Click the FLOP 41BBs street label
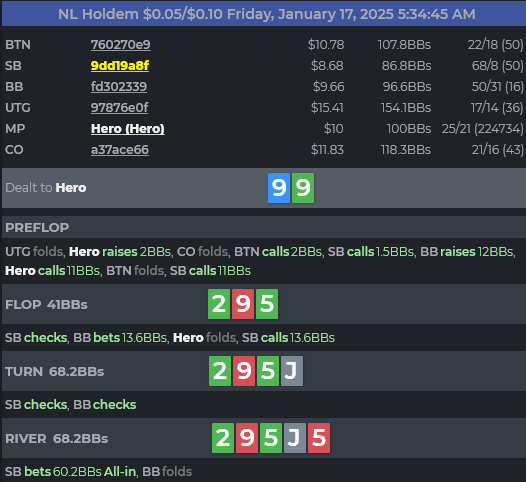 coord(46,305)
